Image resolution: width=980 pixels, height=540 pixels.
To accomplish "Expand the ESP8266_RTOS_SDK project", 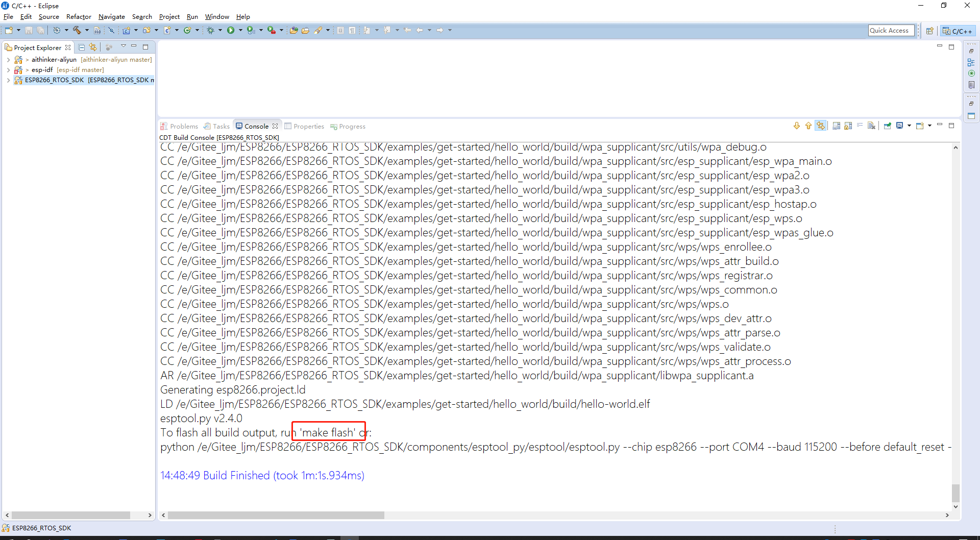I will [8, 80].
